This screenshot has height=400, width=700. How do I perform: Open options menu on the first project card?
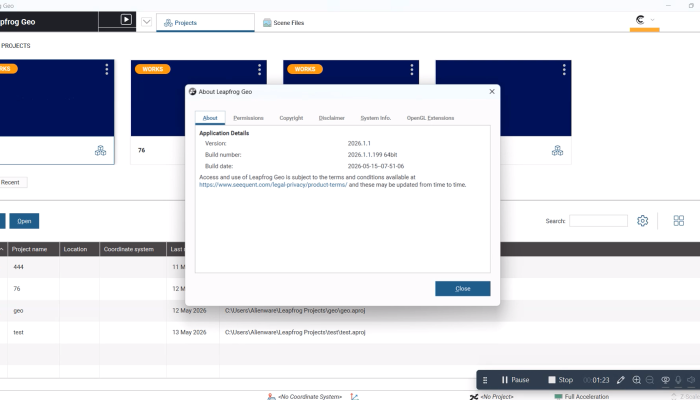click(x=106, y=69)
